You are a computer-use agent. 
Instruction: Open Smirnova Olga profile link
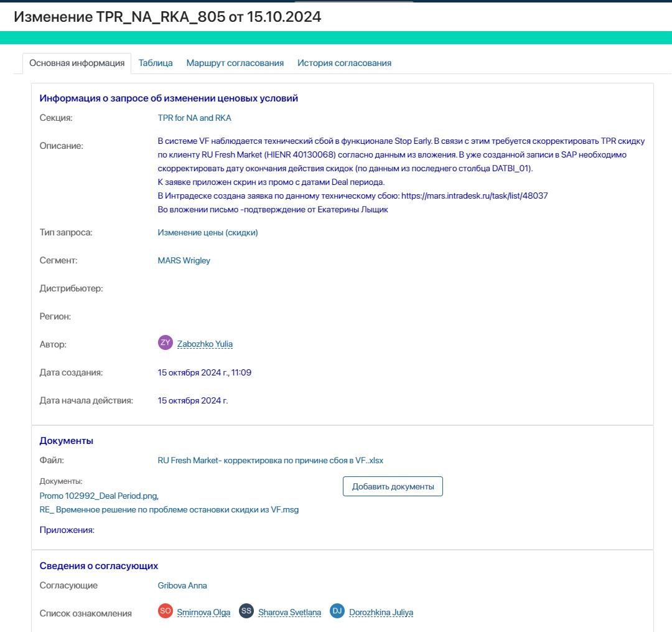(x=203, y=612)
